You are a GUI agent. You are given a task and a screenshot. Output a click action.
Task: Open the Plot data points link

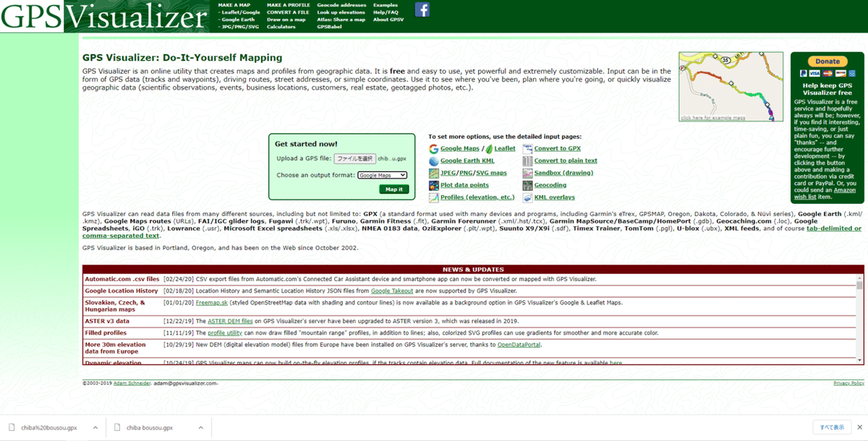click(464, 185)
